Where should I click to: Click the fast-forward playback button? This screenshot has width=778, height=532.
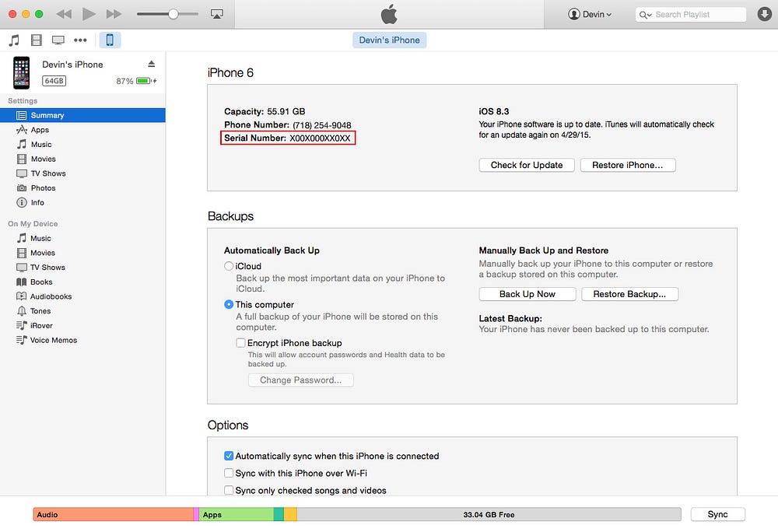pos(114,14)
